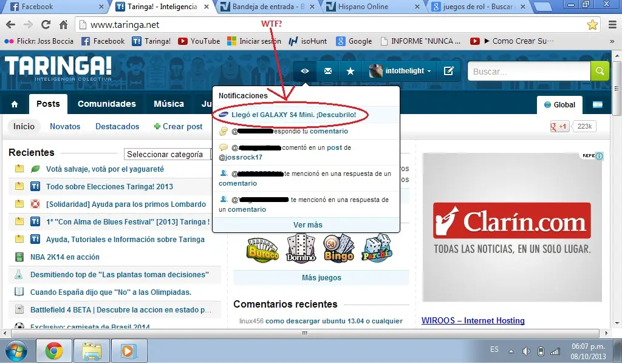This screenshot has height=364, width=622.
Task: Open the Novatos subtab
Action: [65, 126]
